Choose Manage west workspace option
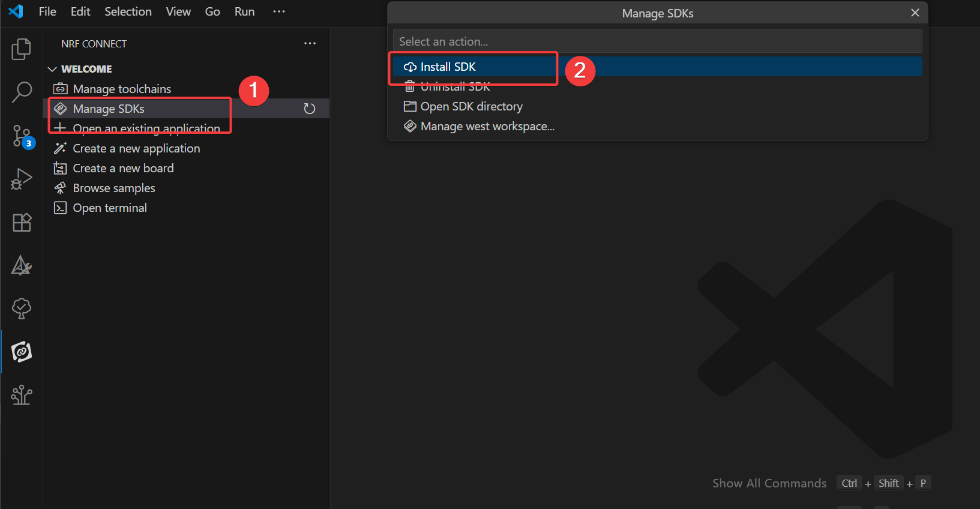The width and height of the screenshot is (980, 509). [x=658, y=126]
